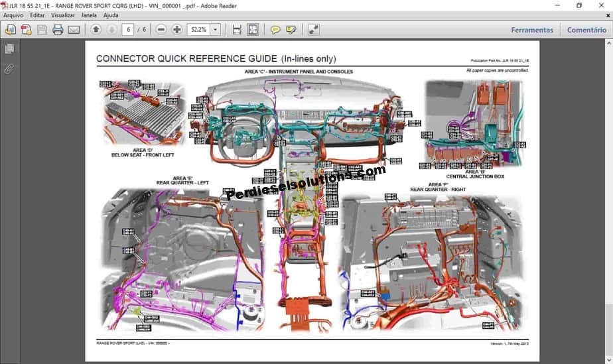Maximize/restore the Adobe Reader window
The height and width of the screenshot is (364, 613).
pyautogui.click(x=579, y=5)
